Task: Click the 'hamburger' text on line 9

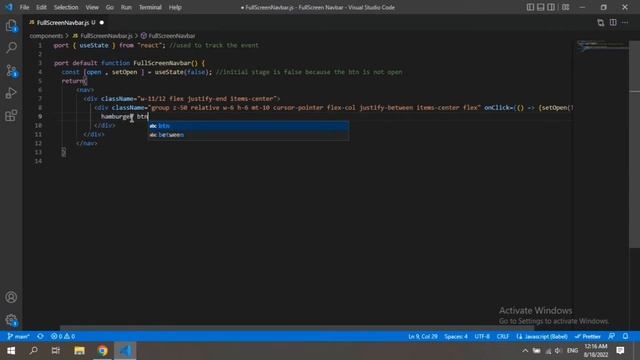Action: [117, 117]
